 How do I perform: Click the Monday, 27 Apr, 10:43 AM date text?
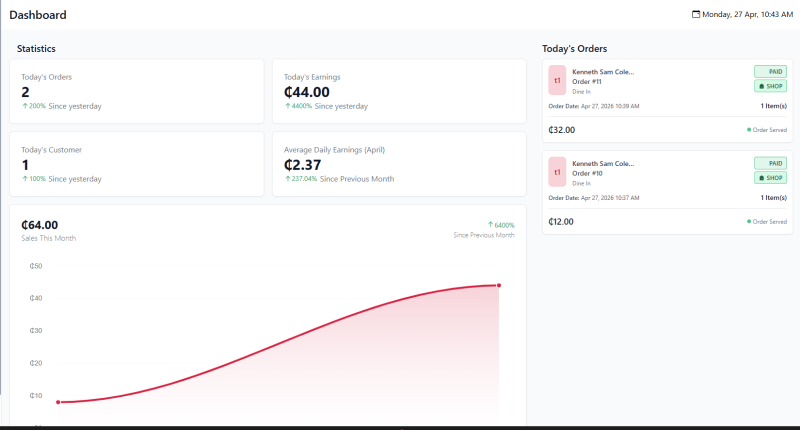[x=747, y=14]
